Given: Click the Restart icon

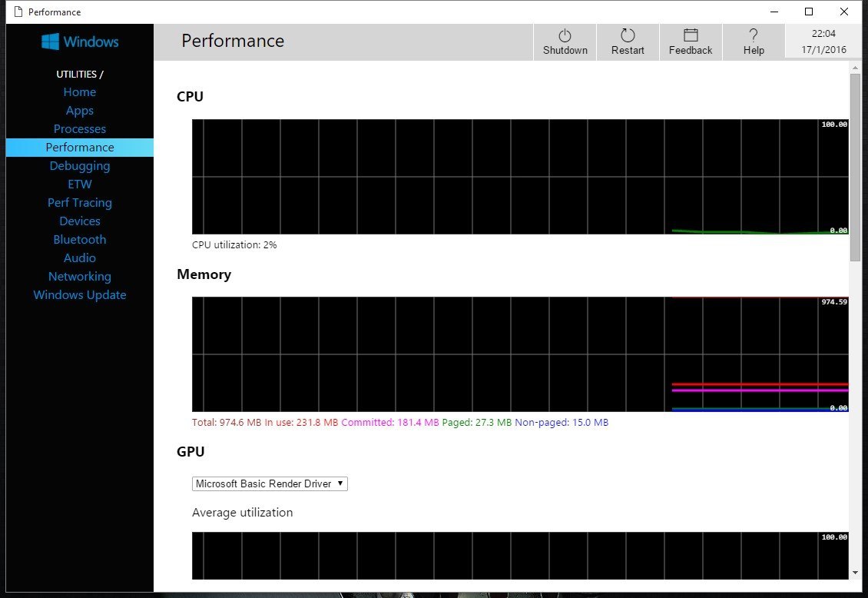Looking at the screenshot, I should click(x=628, y=36).
